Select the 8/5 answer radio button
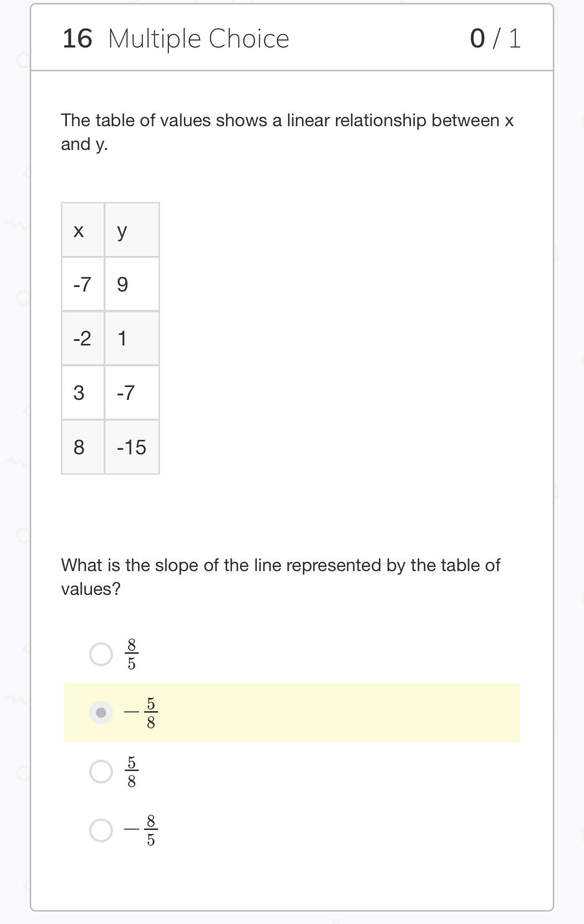Screen dimensions: 584x924 pos(101,654)
